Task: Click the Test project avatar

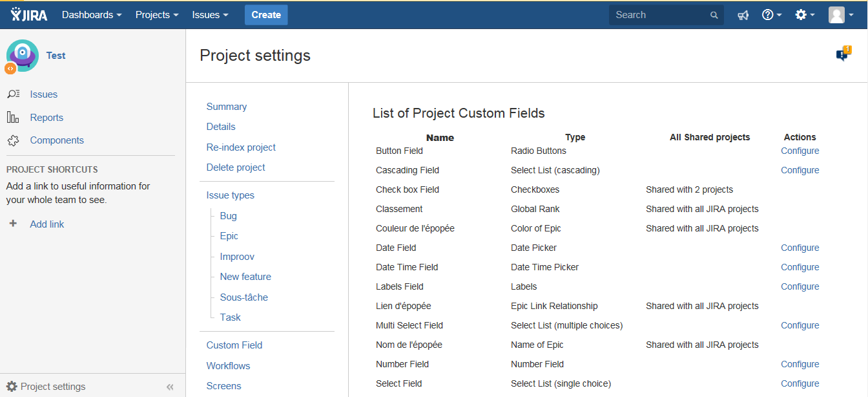Action: point(21,56)
